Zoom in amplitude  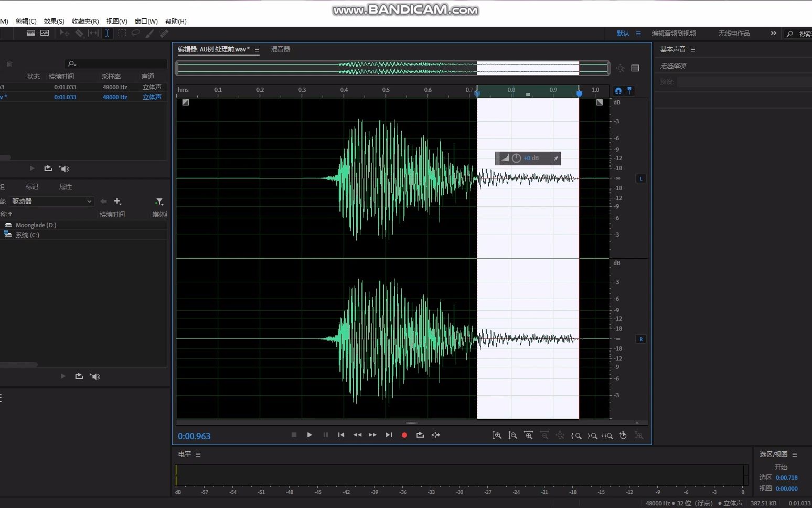coord(497,436)
